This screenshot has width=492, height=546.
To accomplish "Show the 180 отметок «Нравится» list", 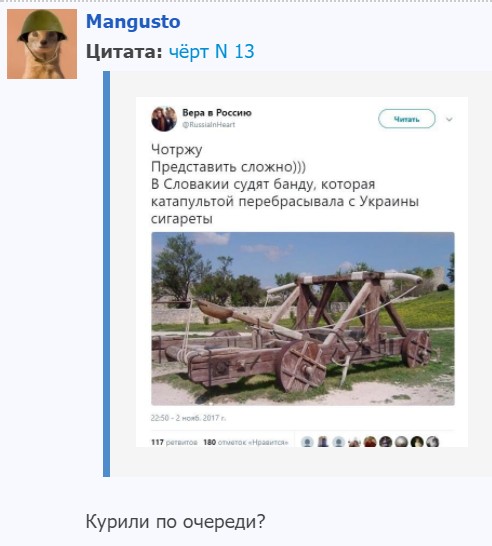I will pyautogui.click(x=246, y=442).
